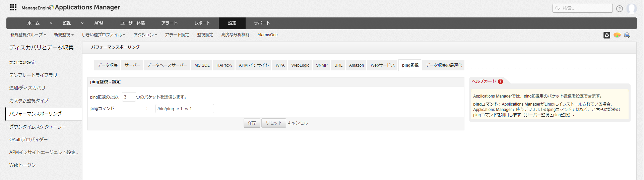644x180 pixels.
Task: Open カスタム監視タイプ in sidebar
Action: click(29, 101)
